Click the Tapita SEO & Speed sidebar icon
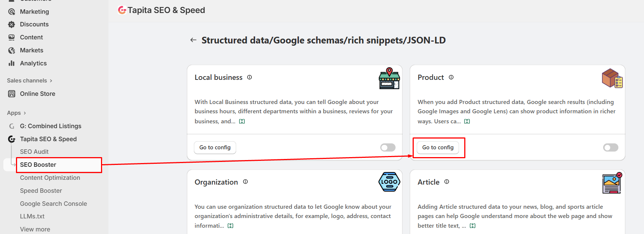 coord(12,139)
